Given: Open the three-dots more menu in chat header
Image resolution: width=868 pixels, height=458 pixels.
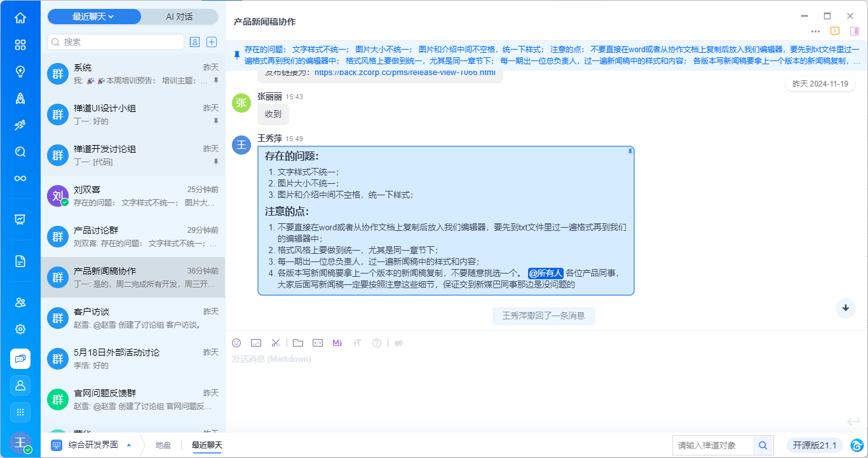Looking at the screenshot, I should pyautogui.click(x=816, y=31).
